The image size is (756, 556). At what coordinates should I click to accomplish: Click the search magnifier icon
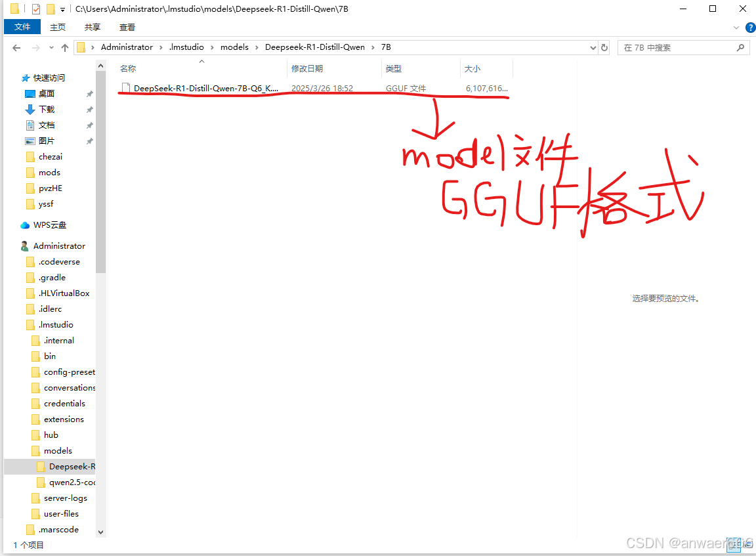coord(740,47)
